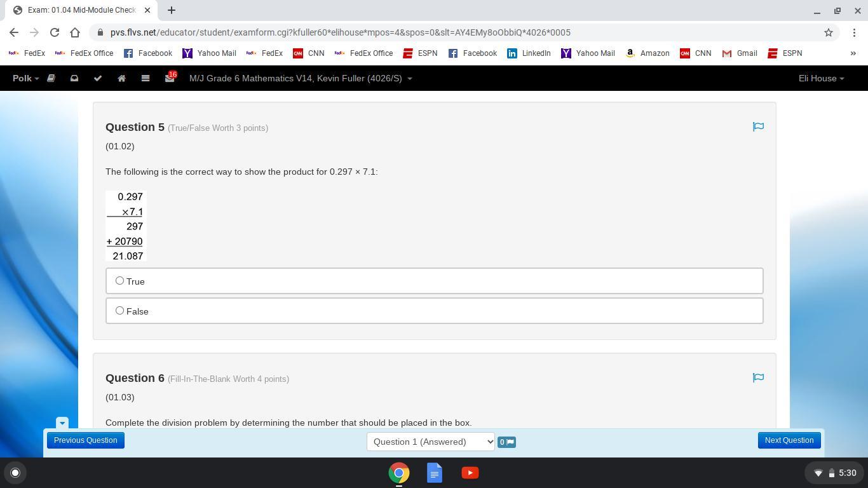Open Google Docs from the shelf
The width and height of the screenshot is (868, 488).
(x=435, y=473)
